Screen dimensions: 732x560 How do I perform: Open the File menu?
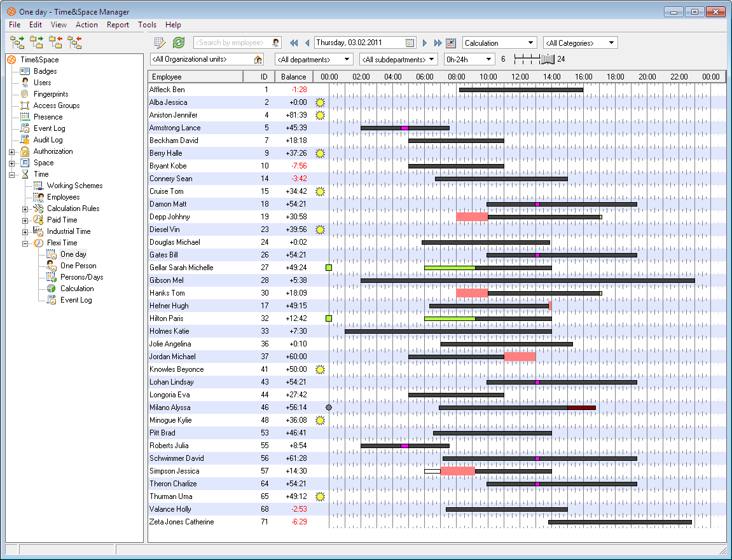tap(15, 25)
